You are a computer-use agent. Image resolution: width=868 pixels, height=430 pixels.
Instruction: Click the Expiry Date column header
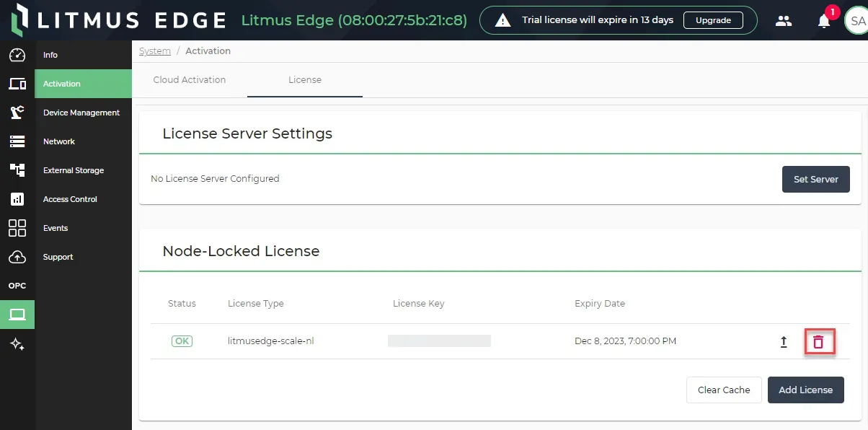point(600,304)
